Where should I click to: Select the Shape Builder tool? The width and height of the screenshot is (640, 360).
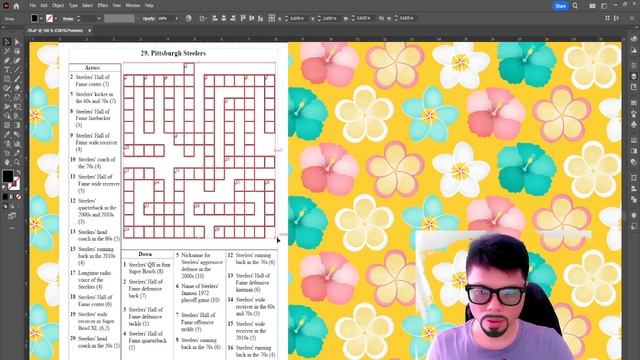(x=7, y=116)
